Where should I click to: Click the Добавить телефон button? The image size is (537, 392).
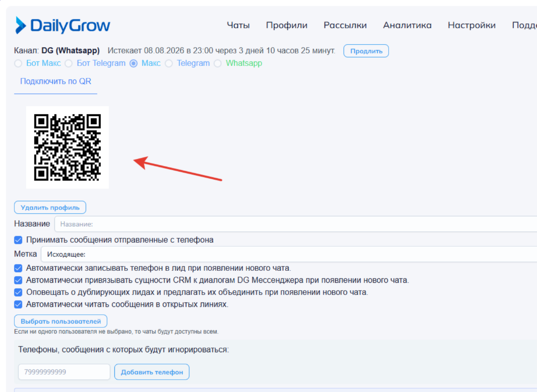(152, 372)
